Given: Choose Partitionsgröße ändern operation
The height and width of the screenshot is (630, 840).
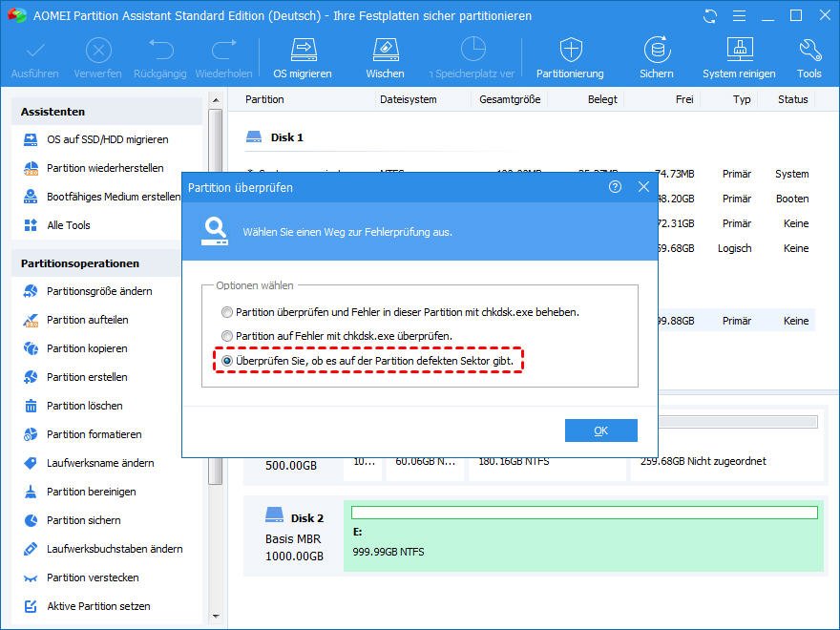Looking at the screenshot, I should coord(89,291).
